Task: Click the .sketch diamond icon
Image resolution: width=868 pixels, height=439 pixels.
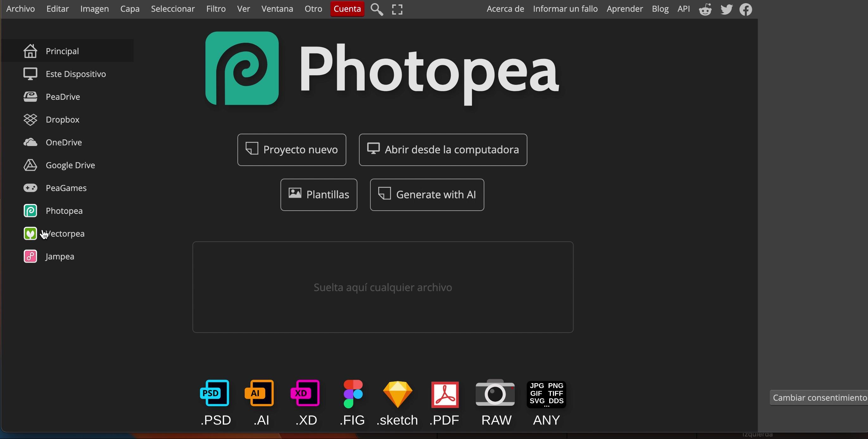Action: (x=398, y=394)
